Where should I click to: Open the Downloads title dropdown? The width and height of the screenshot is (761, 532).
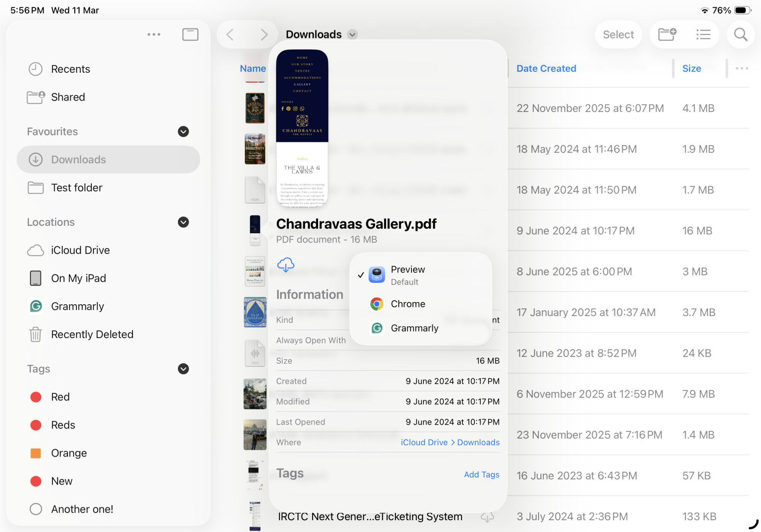point(352,34)
